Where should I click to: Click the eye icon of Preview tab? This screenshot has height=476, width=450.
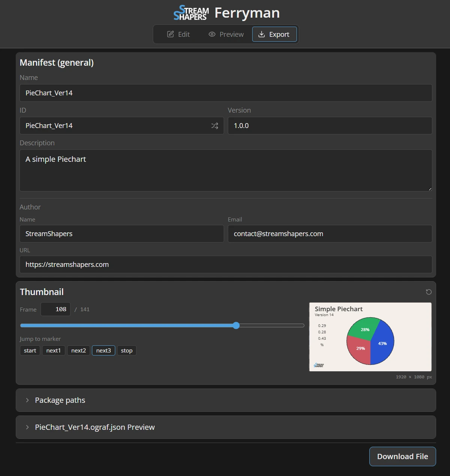point(212,34)
